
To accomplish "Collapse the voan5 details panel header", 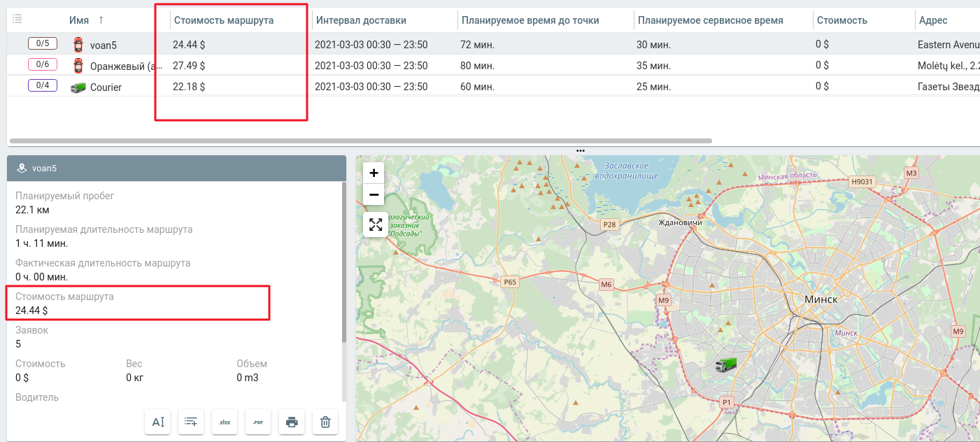I will point(175,168).
